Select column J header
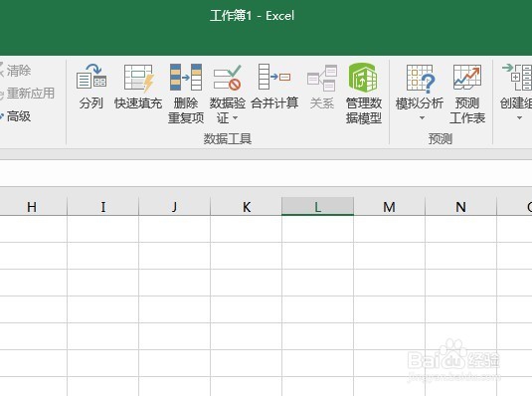 (174, 207)
